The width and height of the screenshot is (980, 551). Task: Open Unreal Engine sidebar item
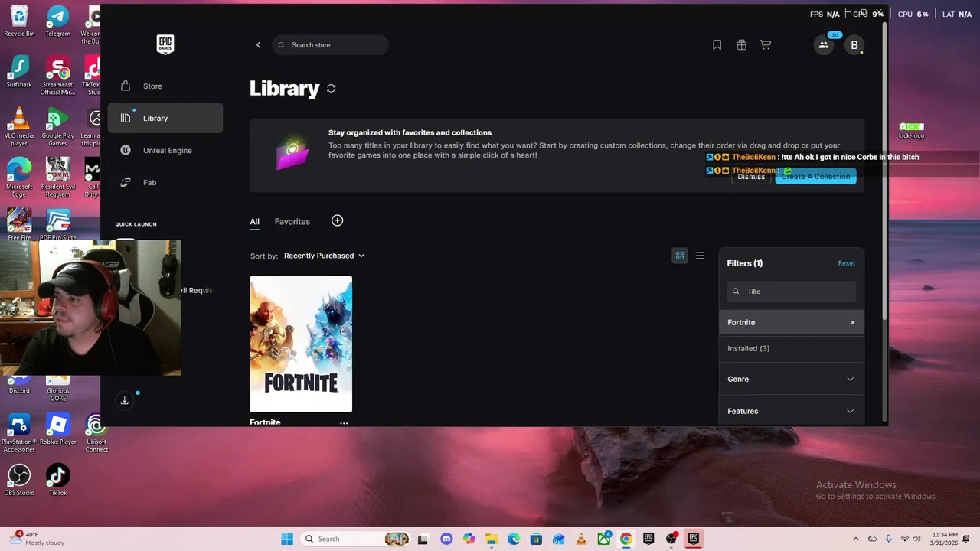click(x=165, y=151)
